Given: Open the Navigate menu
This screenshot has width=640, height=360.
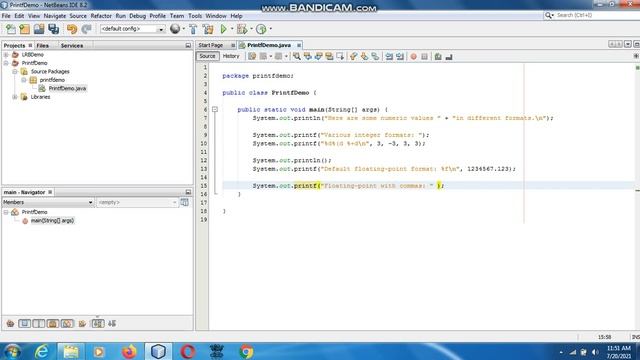Looking at the screenshot, I should 55,16.
